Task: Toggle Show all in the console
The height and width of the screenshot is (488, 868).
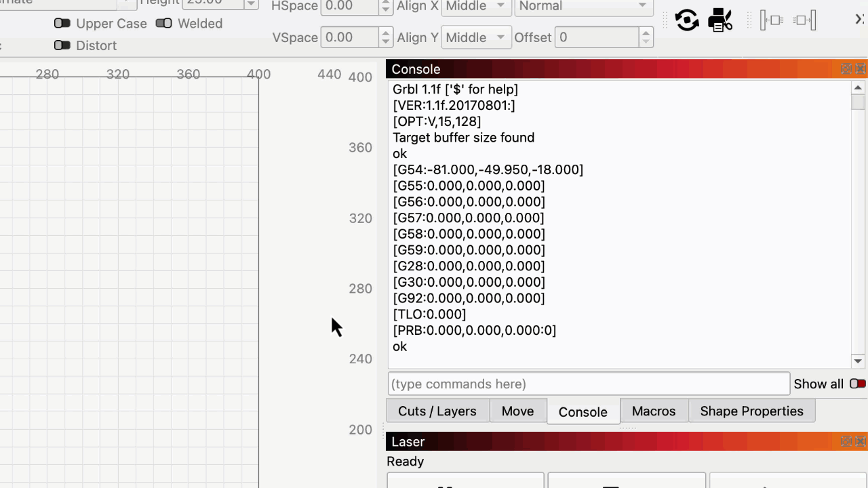Action: (x=857, y=384)
